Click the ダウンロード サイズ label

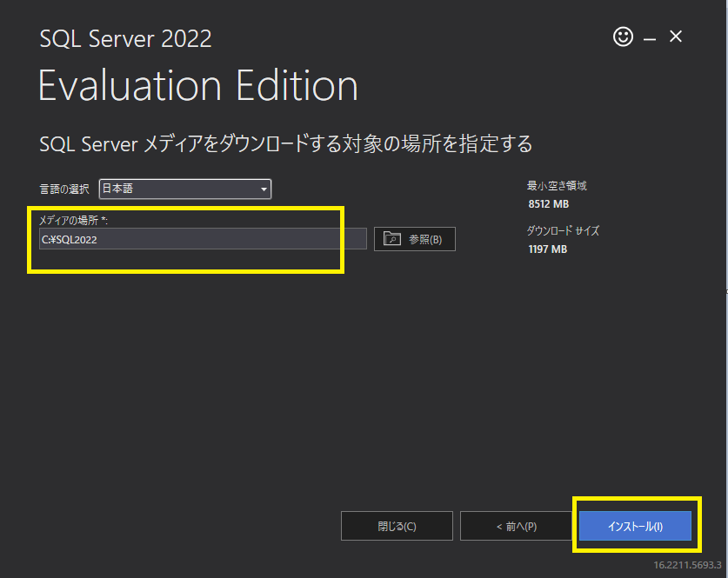coord(563,230)
